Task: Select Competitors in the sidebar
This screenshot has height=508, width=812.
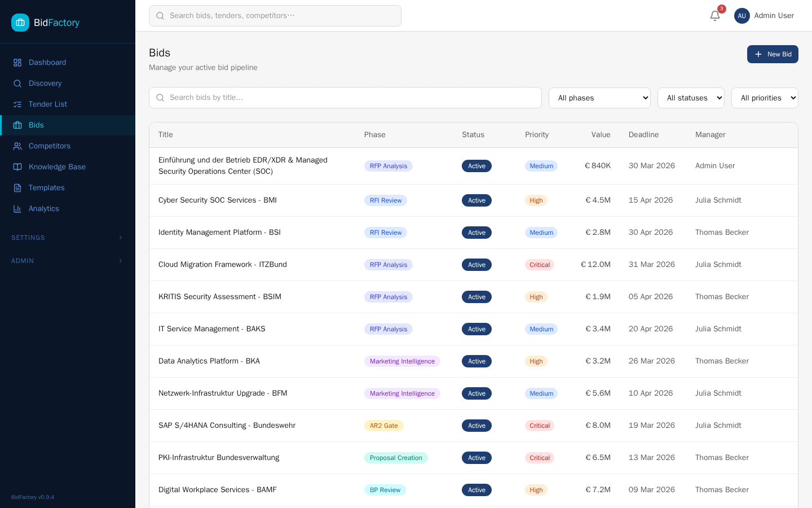Action: click(68, 146)
